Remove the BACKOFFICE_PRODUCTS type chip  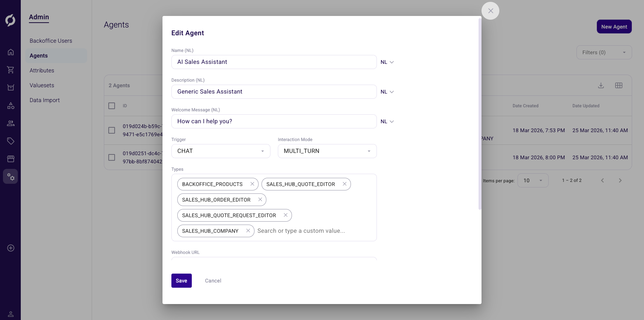(252, 184)
